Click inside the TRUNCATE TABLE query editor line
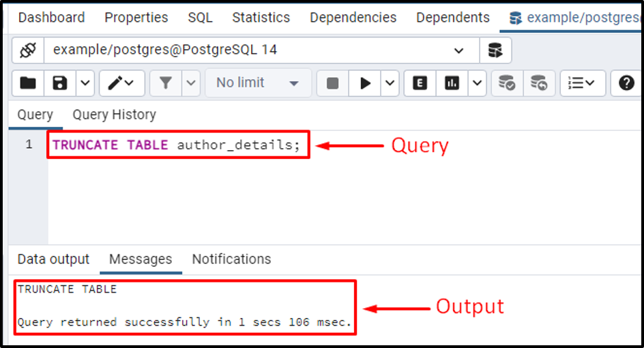 176,145
